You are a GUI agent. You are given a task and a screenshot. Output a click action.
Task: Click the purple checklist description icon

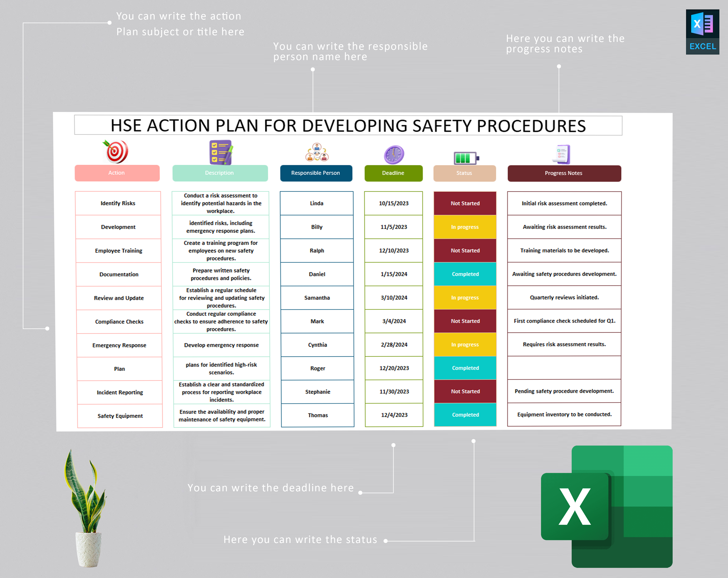pos(221,153)
